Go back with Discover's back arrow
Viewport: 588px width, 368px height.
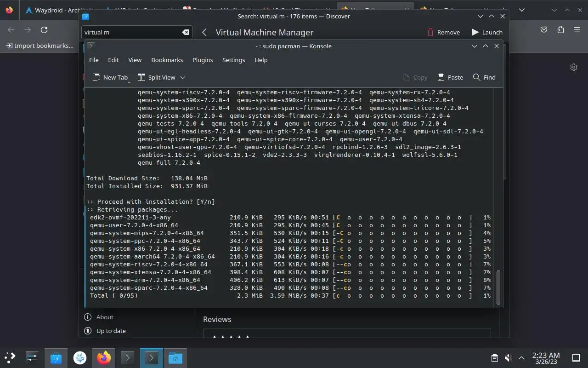coord(204,32)
